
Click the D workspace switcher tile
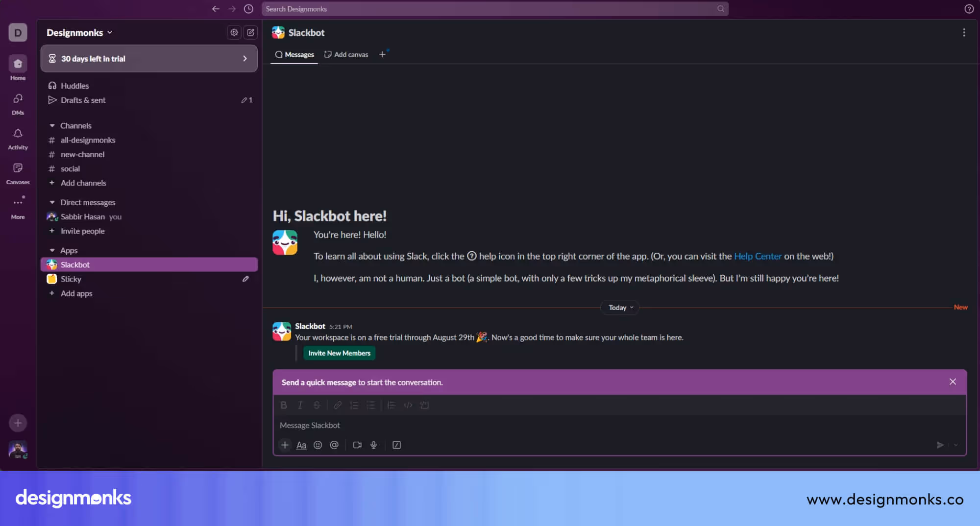[18, 32]
